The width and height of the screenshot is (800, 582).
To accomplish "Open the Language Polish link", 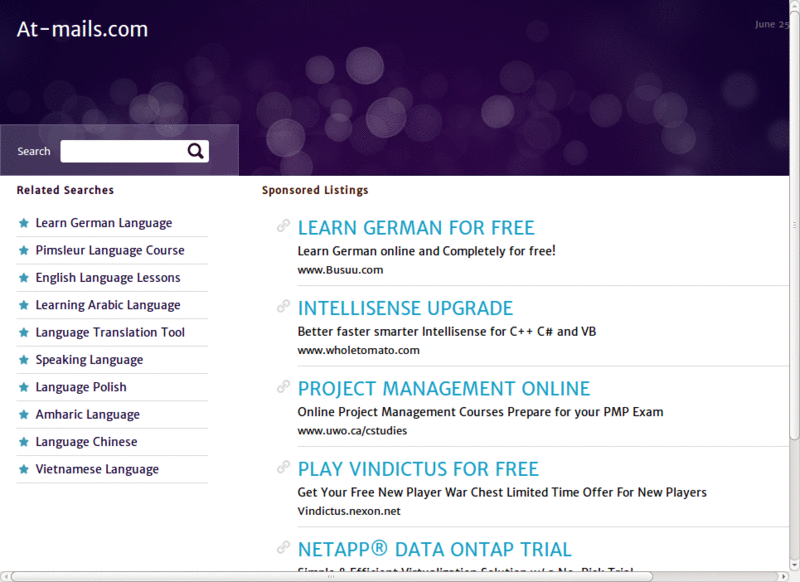I will 81,387.
